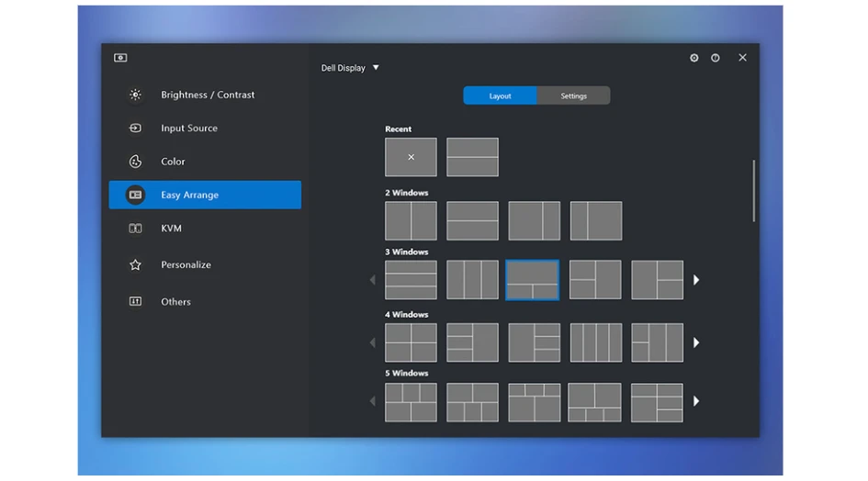Show next 4 Windows layouts with right arrow
The width and height of the screenshot is (868, 481).
tap(696, 342)
